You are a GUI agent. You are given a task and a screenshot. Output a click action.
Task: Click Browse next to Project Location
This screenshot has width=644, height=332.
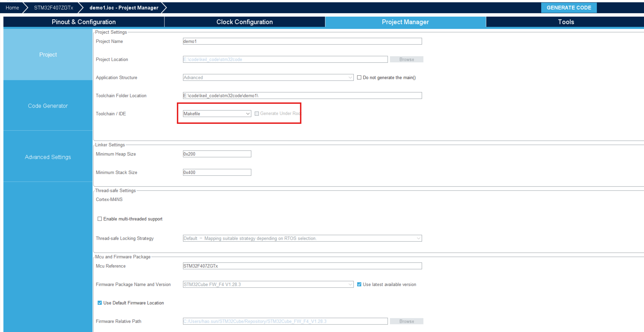(x=406, y=59)
